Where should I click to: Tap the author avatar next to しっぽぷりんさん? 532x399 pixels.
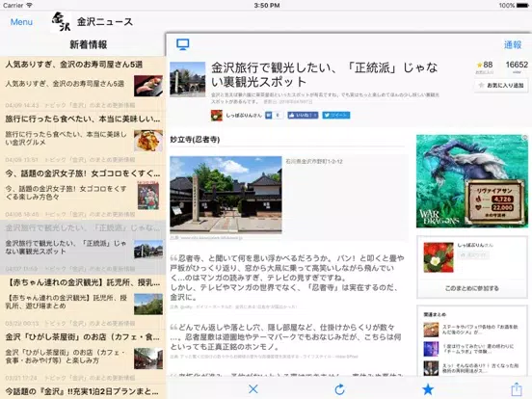pos(217,116)
